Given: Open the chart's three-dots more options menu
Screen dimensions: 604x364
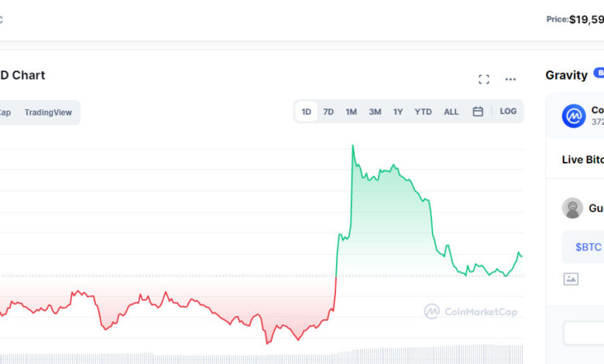Looking at the screenshot, I should [x=510, y=79].
